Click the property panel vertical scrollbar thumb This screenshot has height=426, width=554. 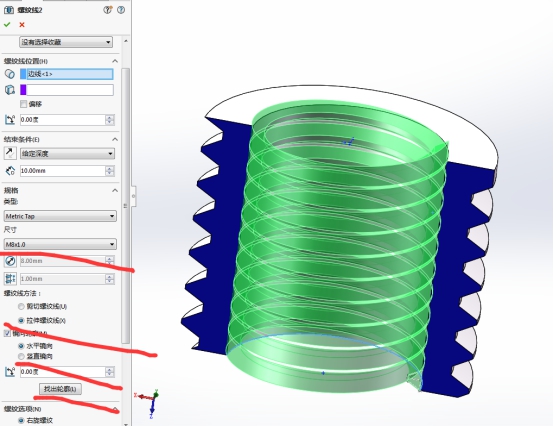(x=126, y=205)
